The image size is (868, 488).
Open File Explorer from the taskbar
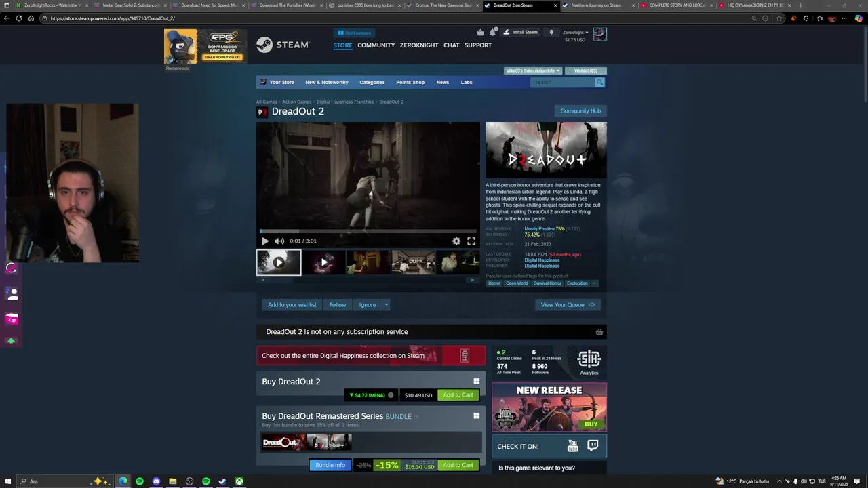pos(173,481)
